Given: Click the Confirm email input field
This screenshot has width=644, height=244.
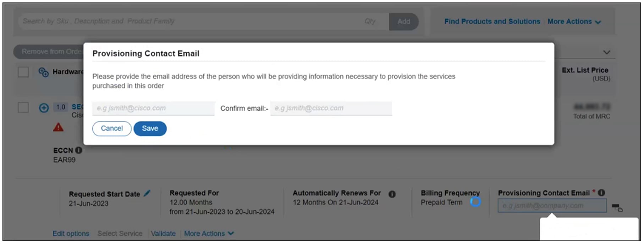Looking at the screenshot, I should tap(331, 108).
